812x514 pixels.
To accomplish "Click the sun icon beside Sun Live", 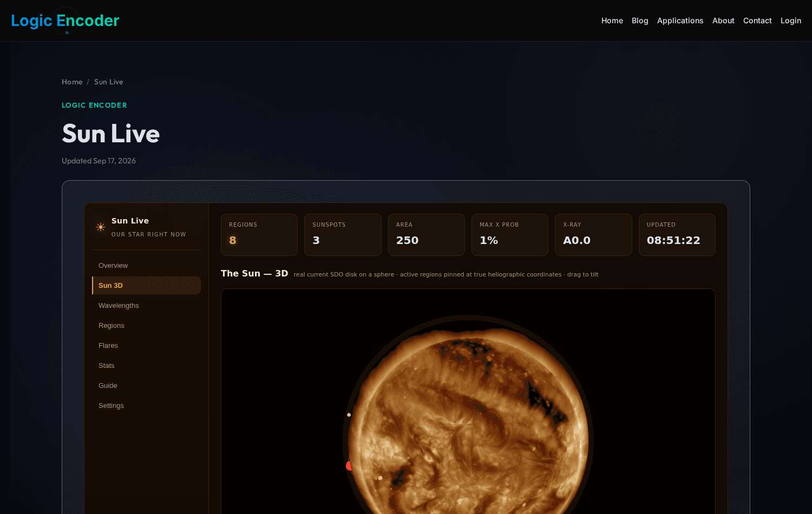I will tap(101, 227).
